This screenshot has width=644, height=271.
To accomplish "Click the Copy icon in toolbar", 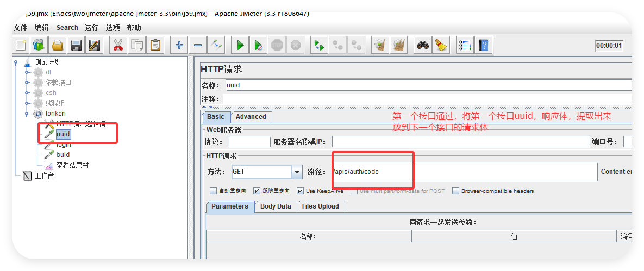I will (x=137, y=45).
